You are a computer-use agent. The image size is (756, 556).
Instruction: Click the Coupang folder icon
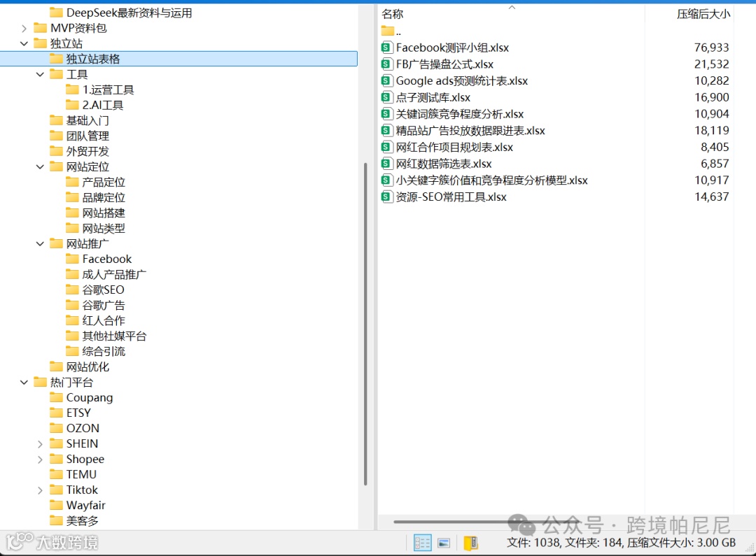57,397
